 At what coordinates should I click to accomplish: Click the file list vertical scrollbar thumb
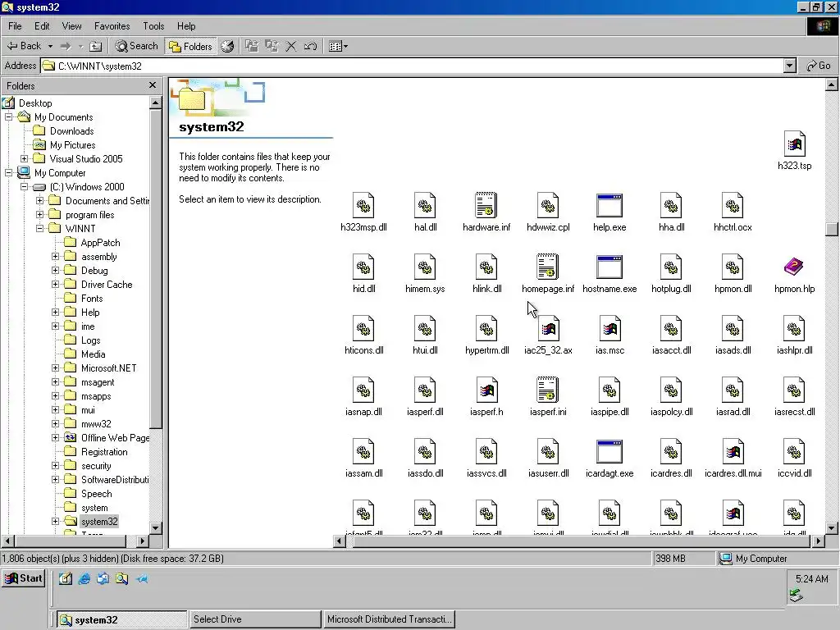pyautogui.click(x=832, y=229)
